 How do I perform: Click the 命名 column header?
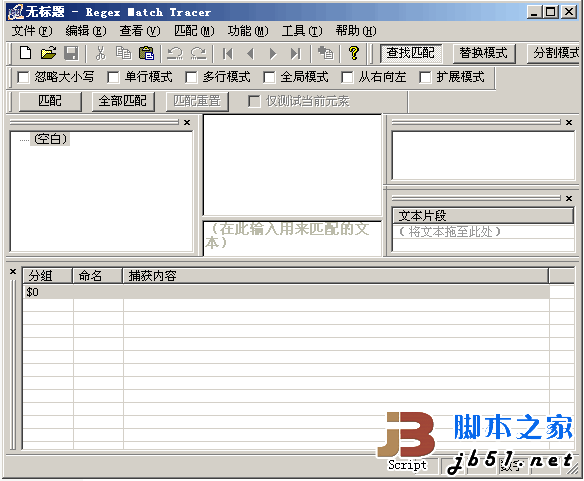(x=98, y=276)
